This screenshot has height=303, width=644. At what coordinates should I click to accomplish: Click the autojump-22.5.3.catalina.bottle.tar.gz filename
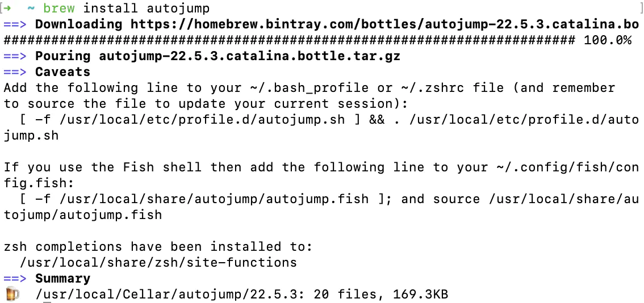pyautogui.click(x=250, y=56)
